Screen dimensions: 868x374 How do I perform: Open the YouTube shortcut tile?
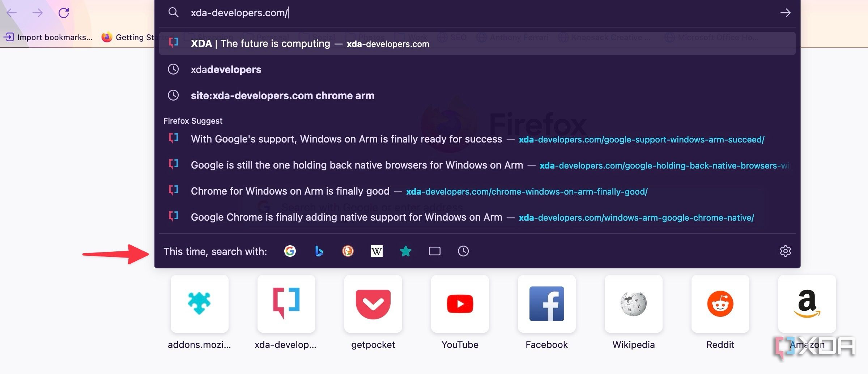[x=460, y=304]
